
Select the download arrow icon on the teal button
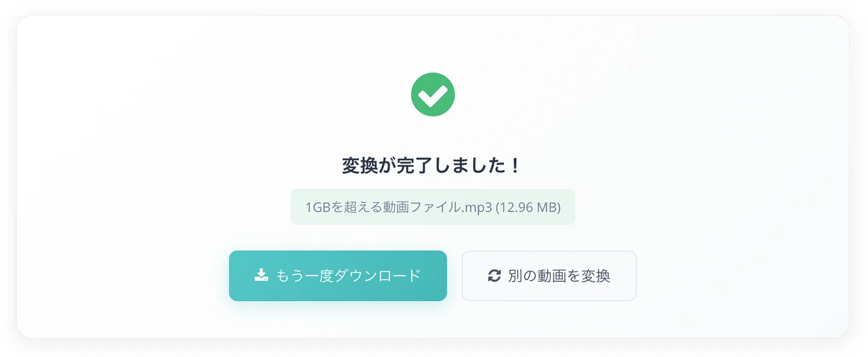click(262, 275)
